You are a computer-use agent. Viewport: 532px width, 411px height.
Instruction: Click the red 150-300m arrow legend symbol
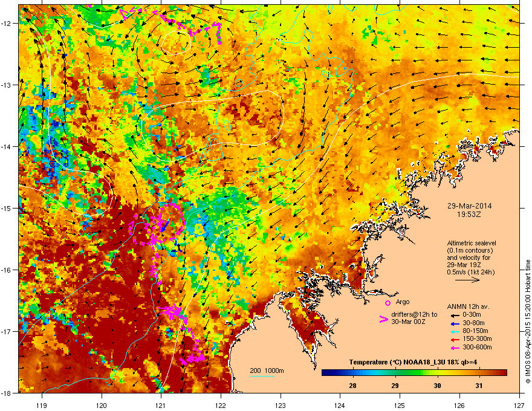[454, 340]
